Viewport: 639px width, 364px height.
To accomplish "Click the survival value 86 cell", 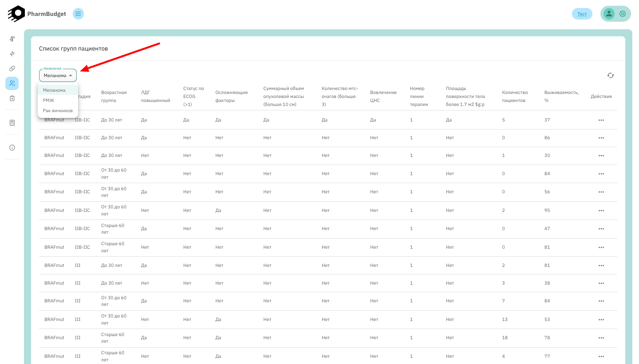I will (x=547, y=138).
